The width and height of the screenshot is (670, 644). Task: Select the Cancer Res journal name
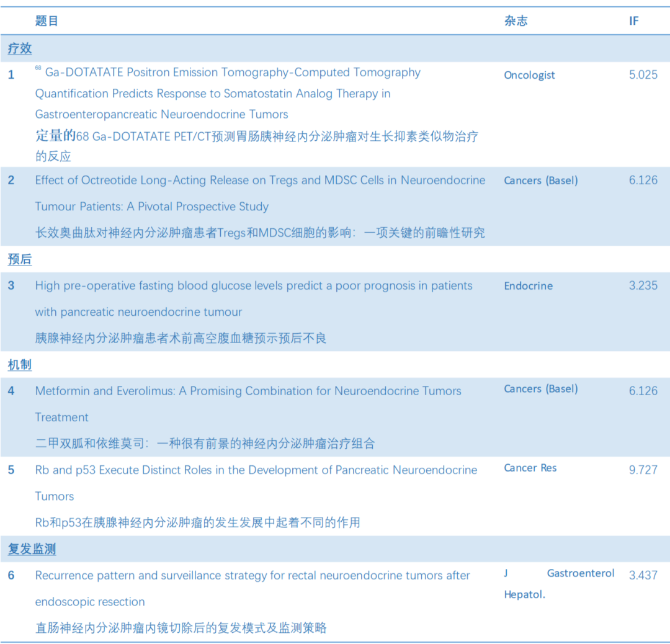coord(530,468)
